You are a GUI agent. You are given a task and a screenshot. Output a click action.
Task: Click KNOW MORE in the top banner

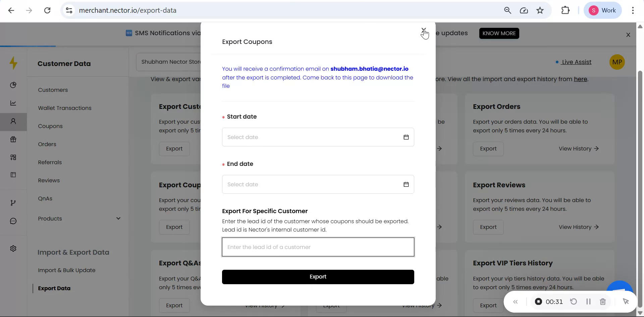499,33
